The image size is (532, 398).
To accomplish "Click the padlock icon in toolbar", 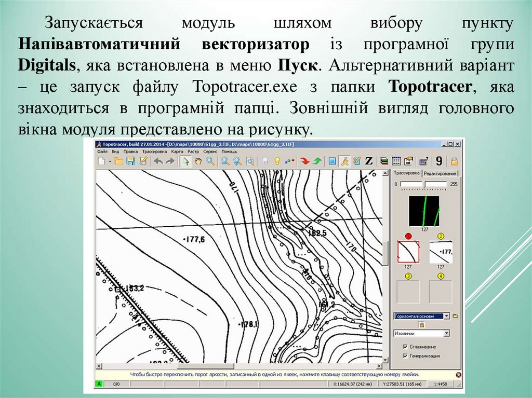I will click(454, 161).
